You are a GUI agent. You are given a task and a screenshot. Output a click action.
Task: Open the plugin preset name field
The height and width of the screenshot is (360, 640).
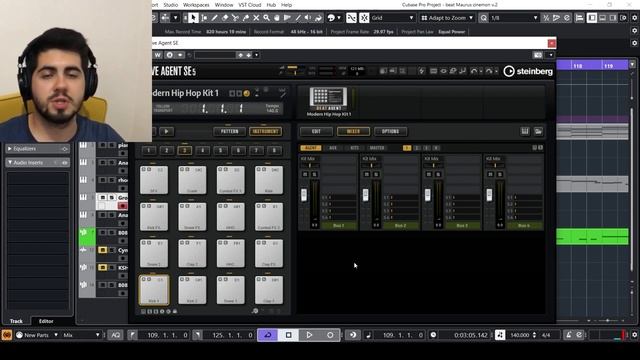(215, 55)
